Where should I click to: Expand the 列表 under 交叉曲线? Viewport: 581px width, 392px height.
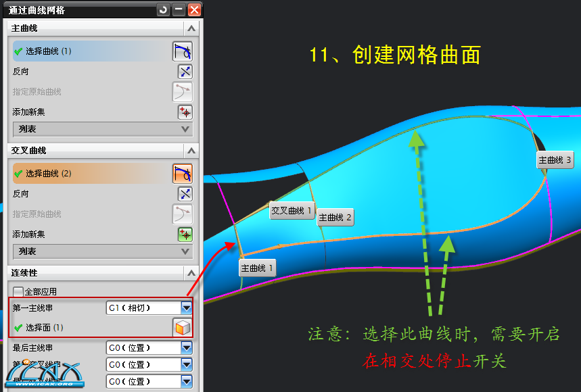point(103,251)
